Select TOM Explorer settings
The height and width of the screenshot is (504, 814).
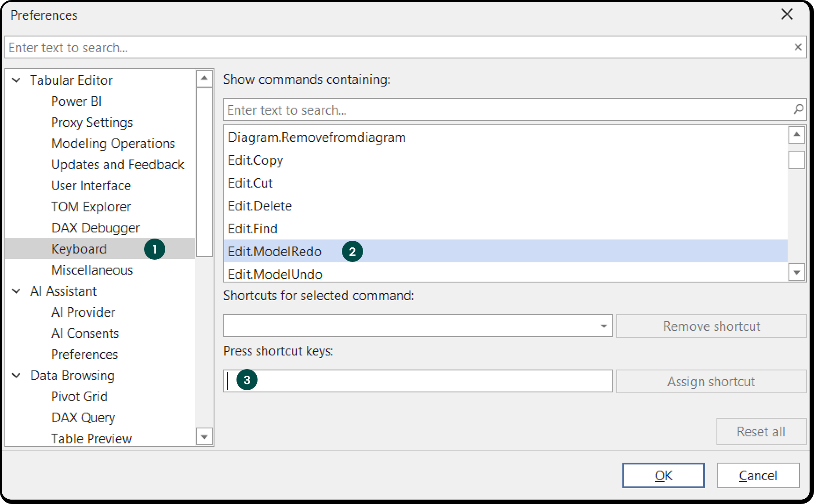[x=91, y=207]
